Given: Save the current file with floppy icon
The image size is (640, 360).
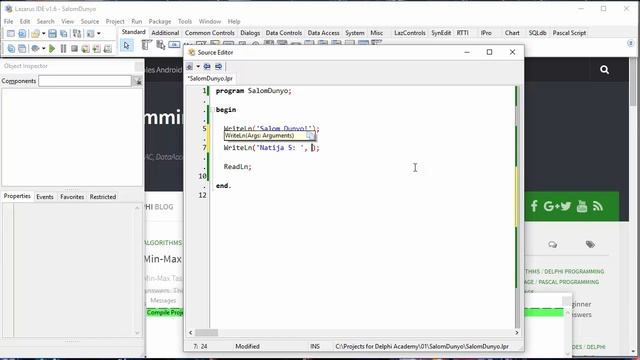Looking at the screenshot, I should (52, 33).
